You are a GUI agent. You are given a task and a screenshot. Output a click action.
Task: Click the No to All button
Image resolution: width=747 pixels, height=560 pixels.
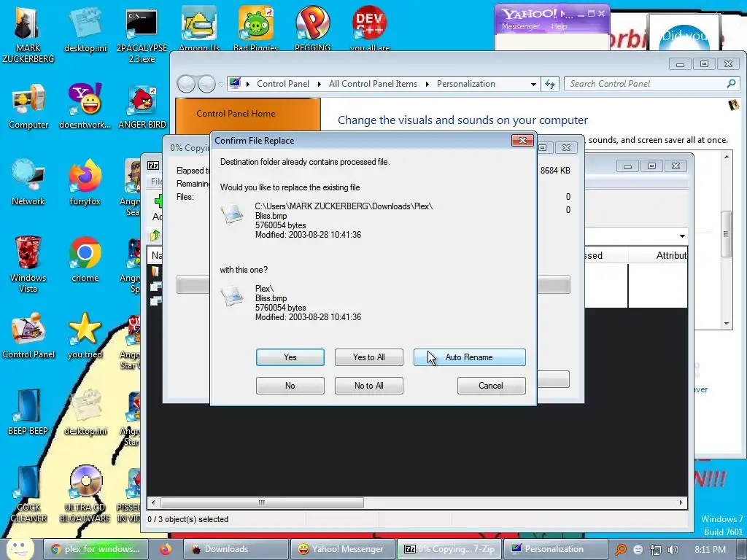pyautogui.click(x=368, y=386)
